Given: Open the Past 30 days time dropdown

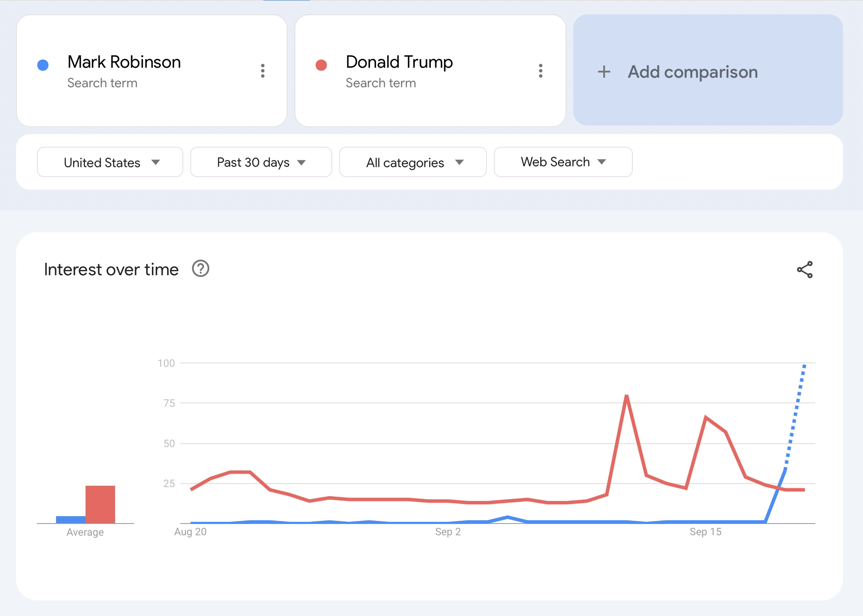Looking at the screenshot, I should coord(261,162).
